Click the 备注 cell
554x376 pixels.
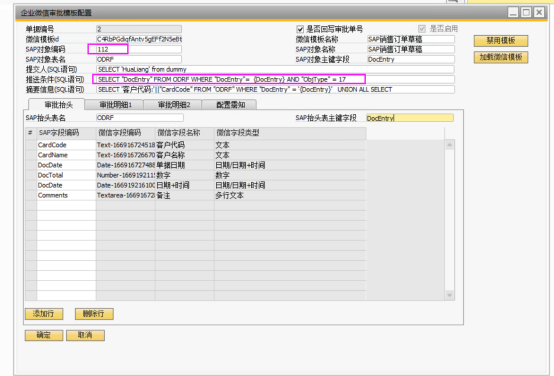tap(184, 195)
